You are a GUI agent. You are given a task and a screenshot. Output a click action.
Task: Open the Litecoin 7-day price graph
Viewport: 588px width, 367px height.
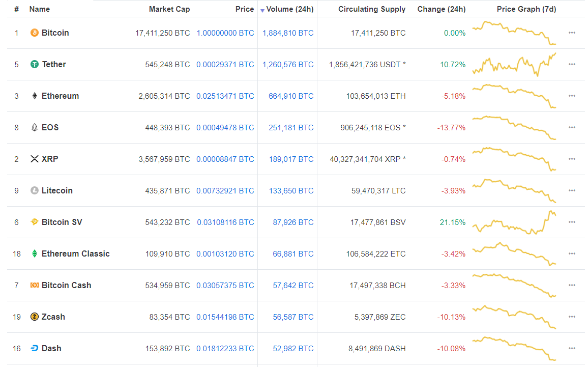click(514, 191)
